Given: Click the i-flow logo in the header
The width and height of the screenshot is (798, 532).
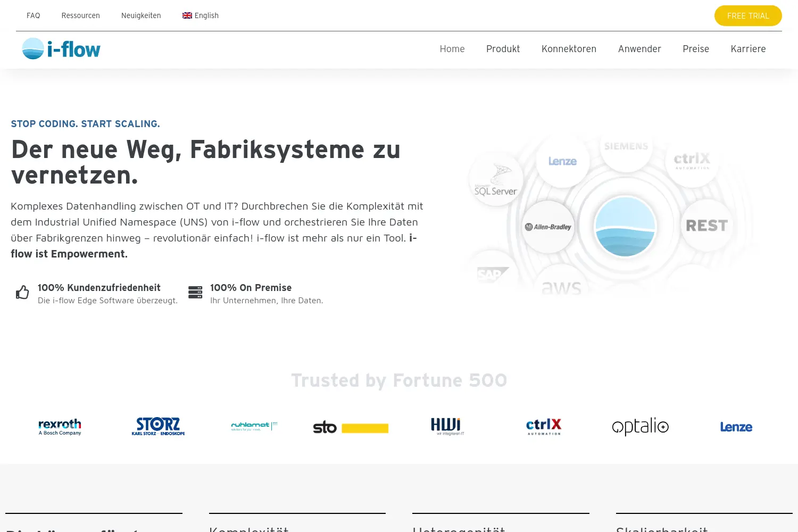Looking at the screenshot, I should (61, 49).
